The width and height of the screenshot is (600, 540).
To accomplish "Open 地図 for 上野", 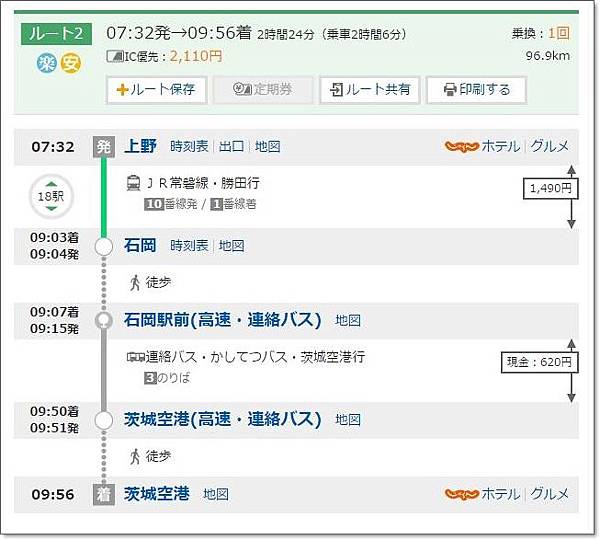I will click(267, 147).
